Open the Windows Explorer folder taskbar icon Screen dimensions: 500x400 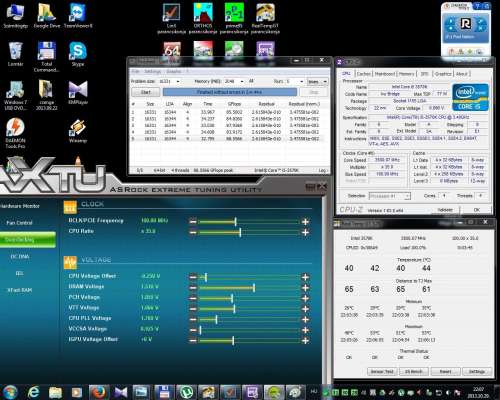pyautogui.click(x=55, y=392)
